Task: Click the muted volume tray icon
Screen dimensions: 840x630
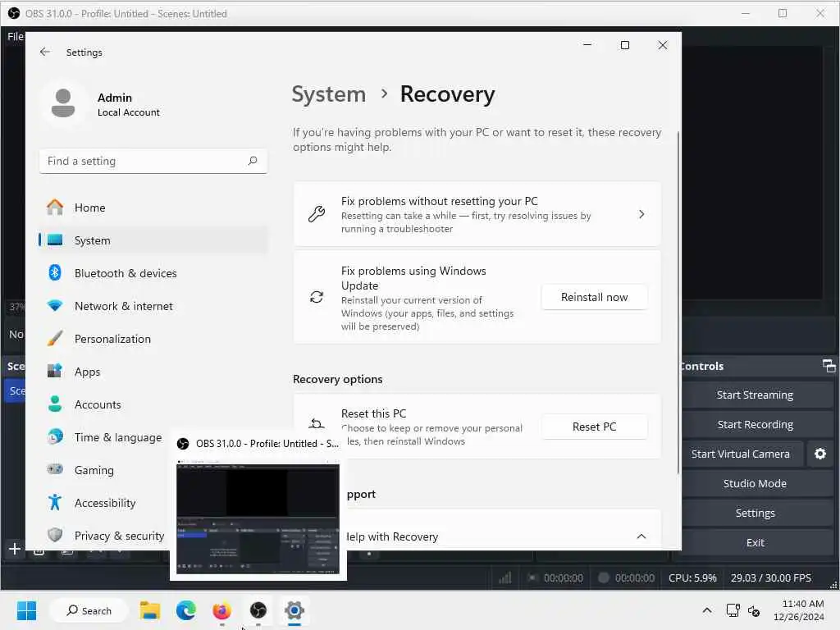Action: (754, 610)
